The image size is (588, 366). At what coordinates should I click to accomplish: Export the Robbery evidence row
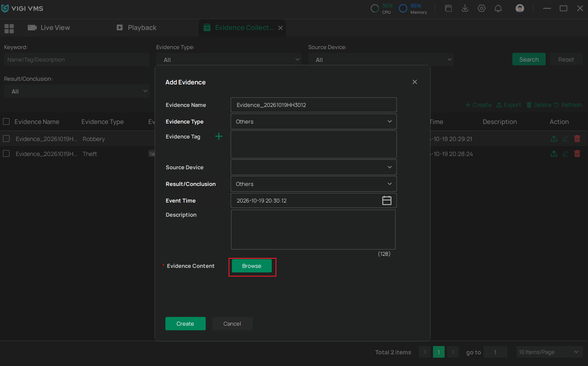554,139
